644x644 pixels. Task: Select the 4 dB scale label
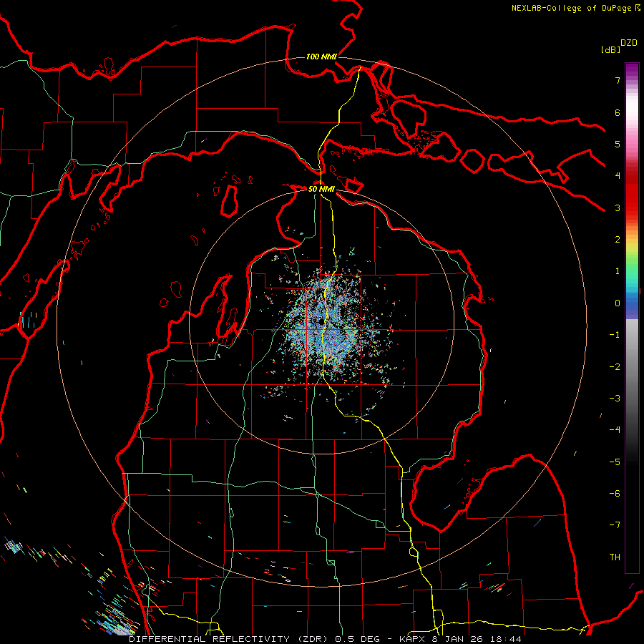click(x=618, y=176)
